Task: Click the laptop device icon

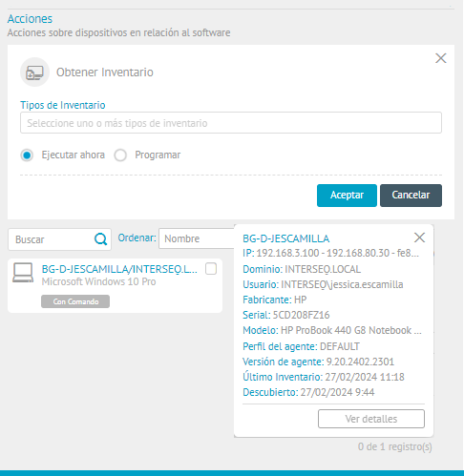Action: [x=23, y=273]
